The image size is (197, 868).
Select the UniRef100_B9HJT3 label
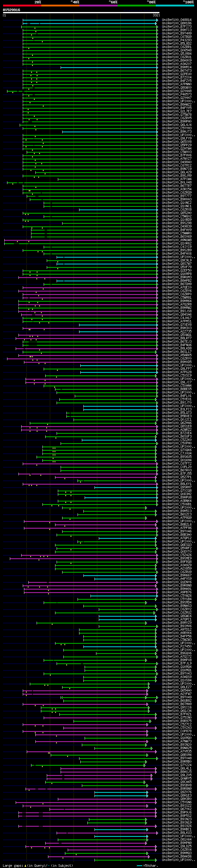[x=176, y=132]
